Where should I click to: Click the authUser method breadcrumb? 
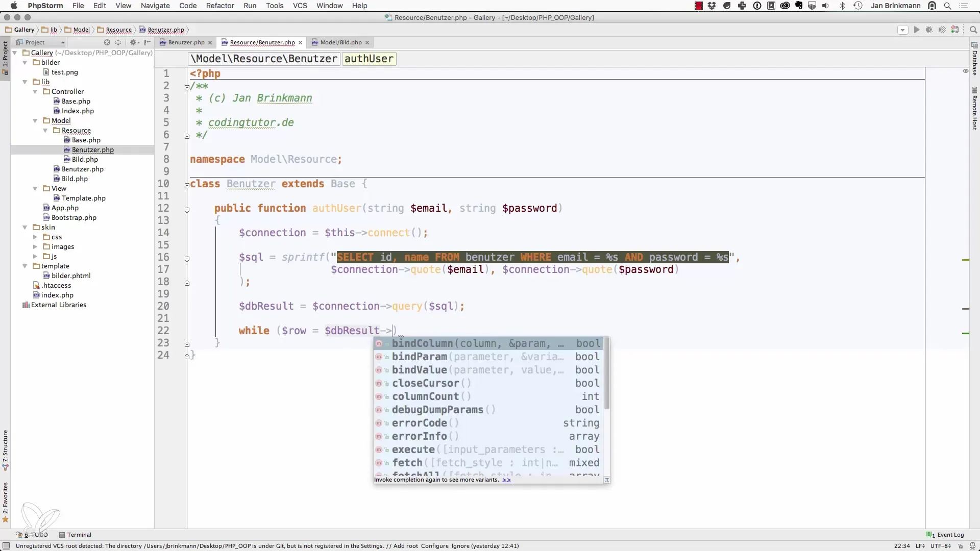point(369,59)
